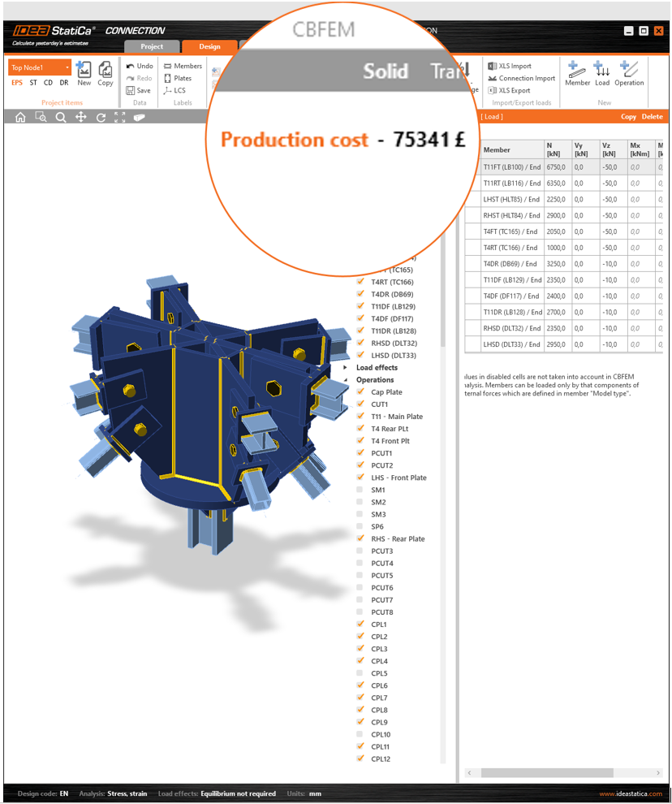Reset view with the Home icon
Screen dimensions: 672x804
pos(20,118)
